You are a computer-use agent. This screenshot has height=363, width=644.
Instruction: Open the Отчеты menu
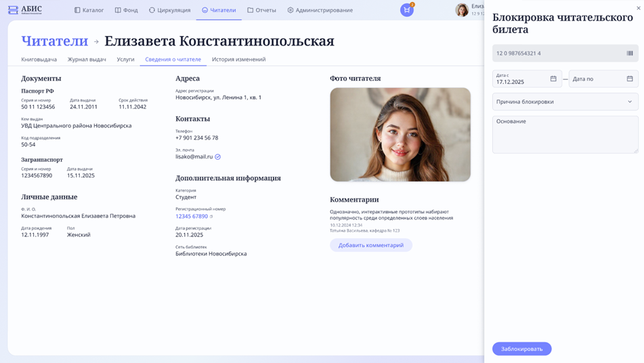[x=261, y=10]
